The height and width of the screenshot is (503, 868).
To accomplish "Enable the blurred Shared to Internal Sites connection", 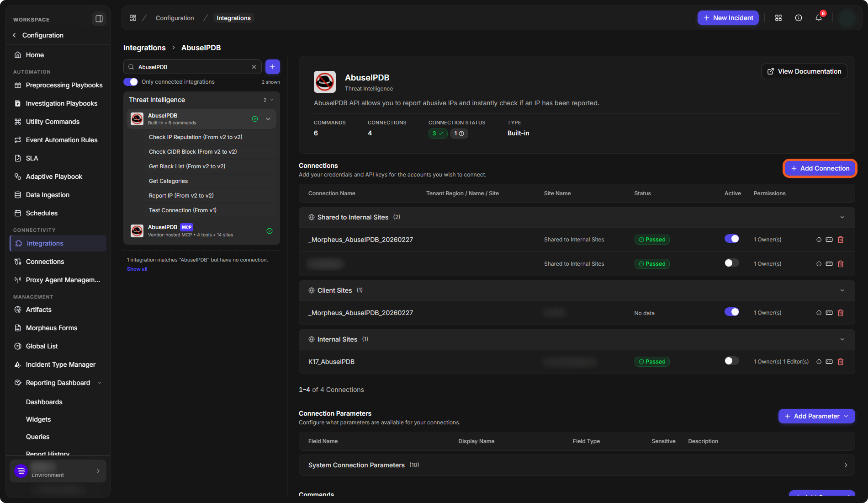I will pos(732,263).
